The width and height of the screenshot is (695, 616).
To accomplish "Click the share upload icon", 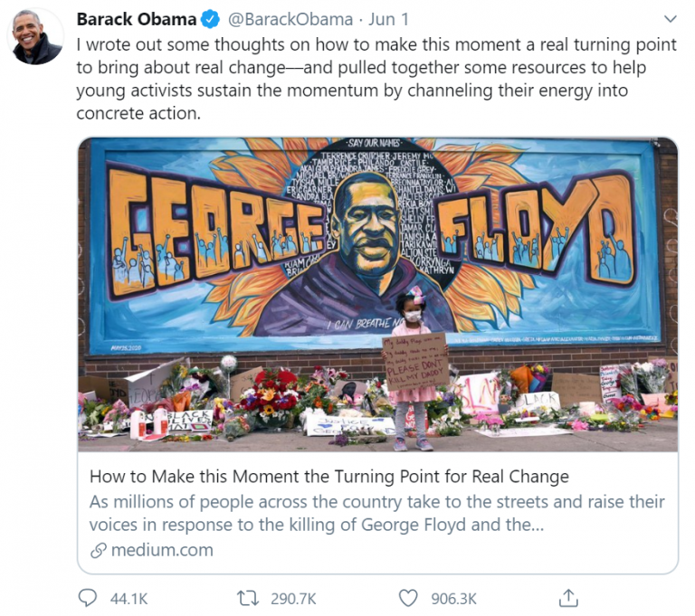I will (x=568, y=598).
